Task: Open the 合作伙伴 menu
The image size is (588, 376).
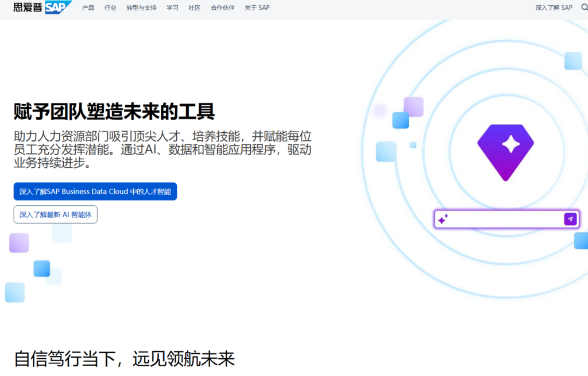Action: tap(223, 7)
